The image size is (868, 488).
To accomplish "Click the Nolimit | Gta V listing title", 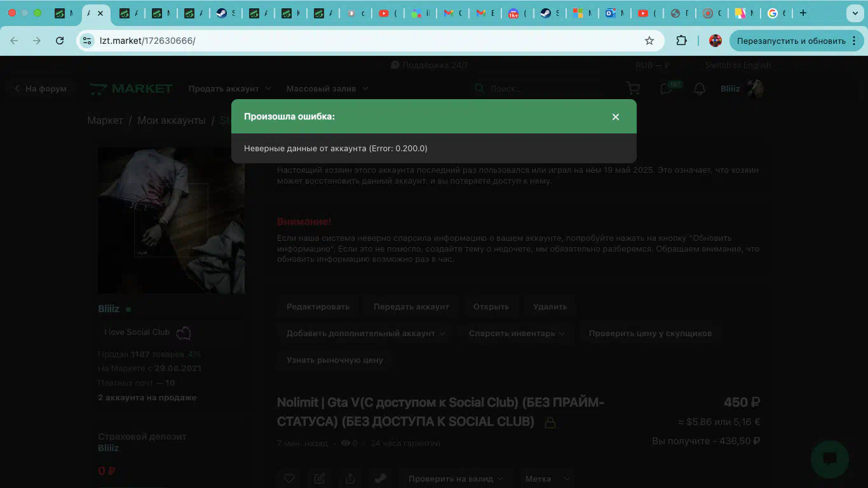I will click(x=440, y=412).
